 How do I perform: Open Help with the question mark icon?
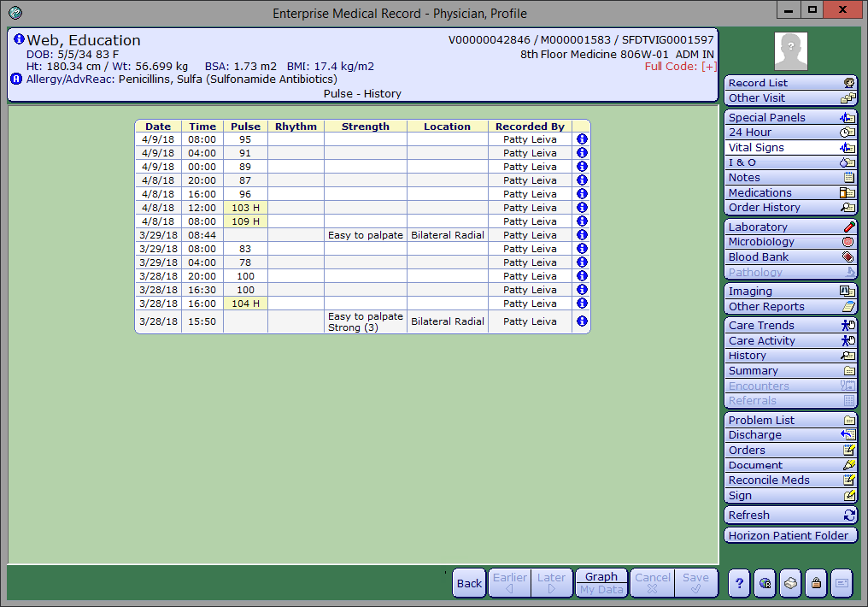point(738,583)
